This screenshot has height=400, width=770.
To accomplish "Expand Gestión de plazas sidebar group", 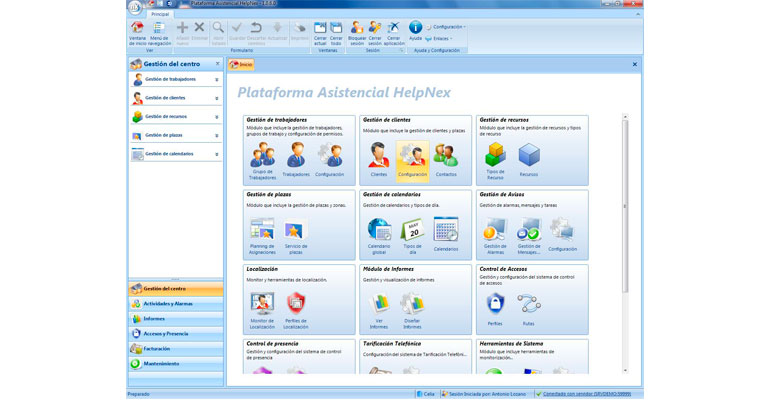I will [217, 135].
